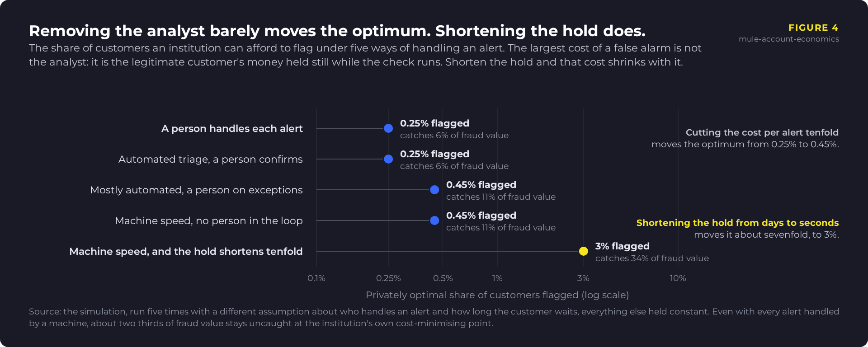The image size is (868, 347).
Task: Select the '0.25%' axis tick label
Action: pos(388,278)
